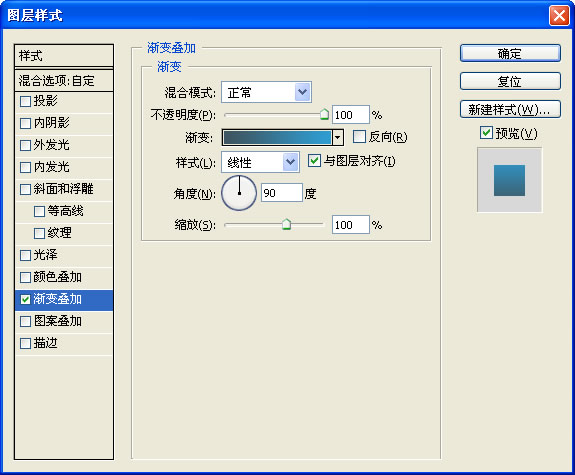Check the 等高线 sub-option checkbox

[x=39, y=211]
